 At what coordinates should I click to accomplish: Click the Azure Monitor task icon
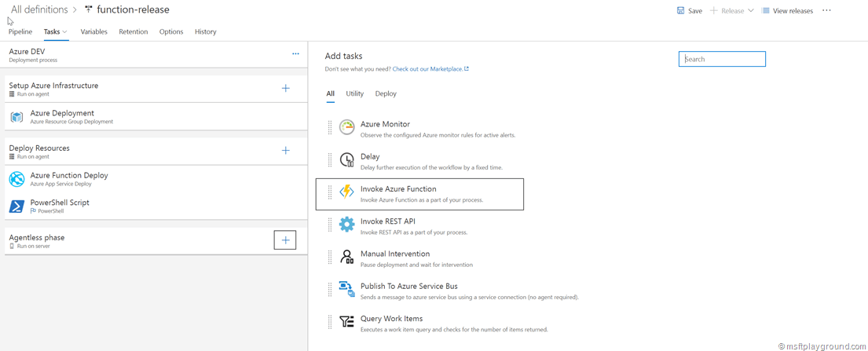pyautogui.click(x=346, y=127)
